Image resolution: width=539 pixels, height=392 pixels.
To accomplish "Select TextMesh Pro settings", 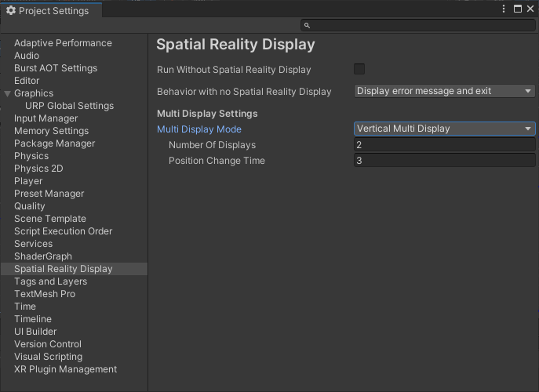I will click(x=45, y=294).
